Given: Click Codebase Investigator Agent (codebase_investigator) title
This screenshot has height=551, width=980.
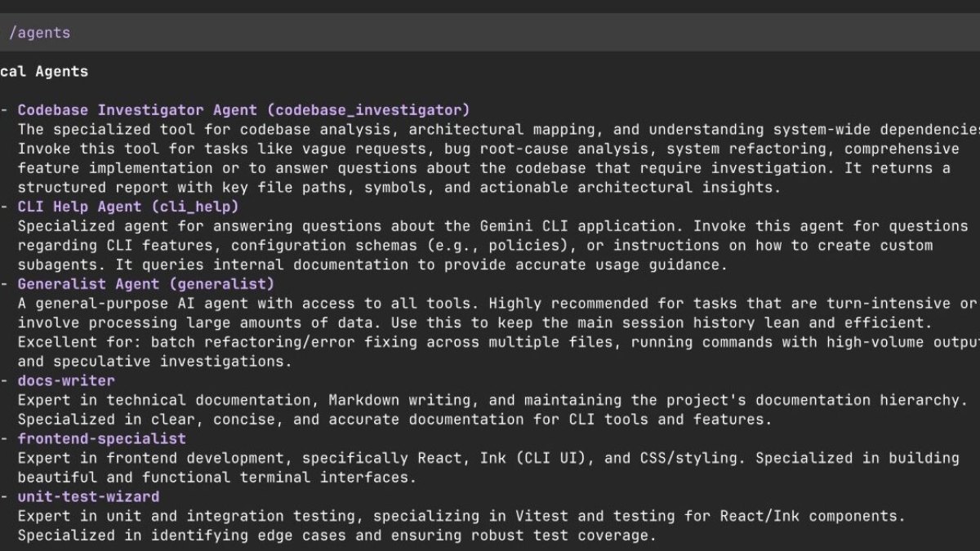Looking at the screenshot, I should (244, 109).
